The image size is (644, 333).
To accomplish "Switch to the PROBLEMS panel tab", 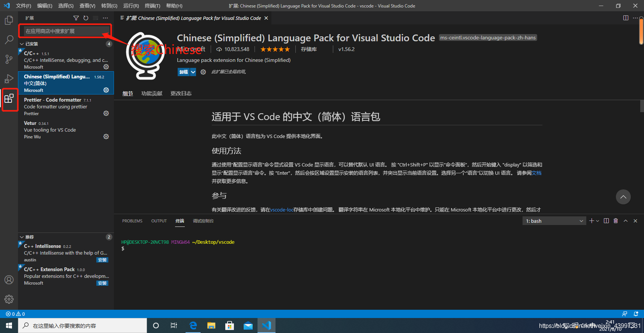I will coord(132,221).
